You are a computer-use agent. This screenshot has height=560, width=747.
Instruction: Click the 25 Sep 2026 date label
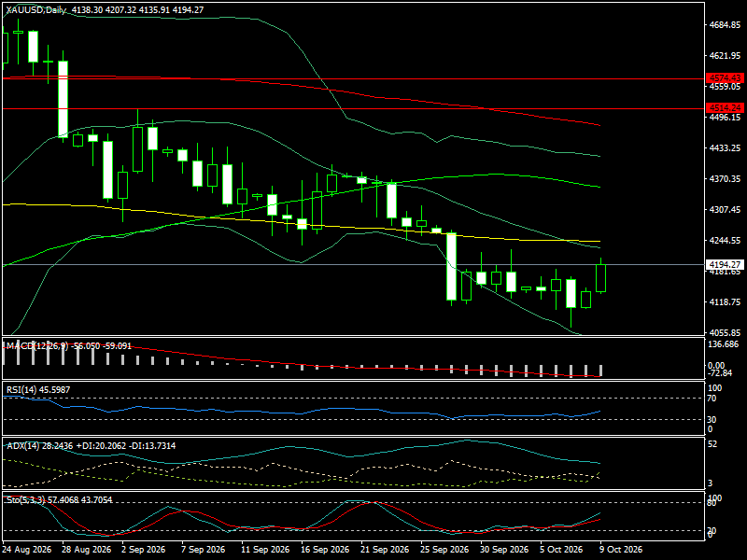click(444, 550)
